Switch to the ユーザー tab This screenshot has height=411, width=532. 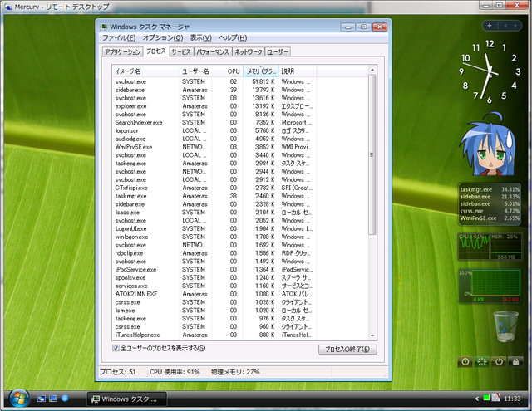(278, 51)
